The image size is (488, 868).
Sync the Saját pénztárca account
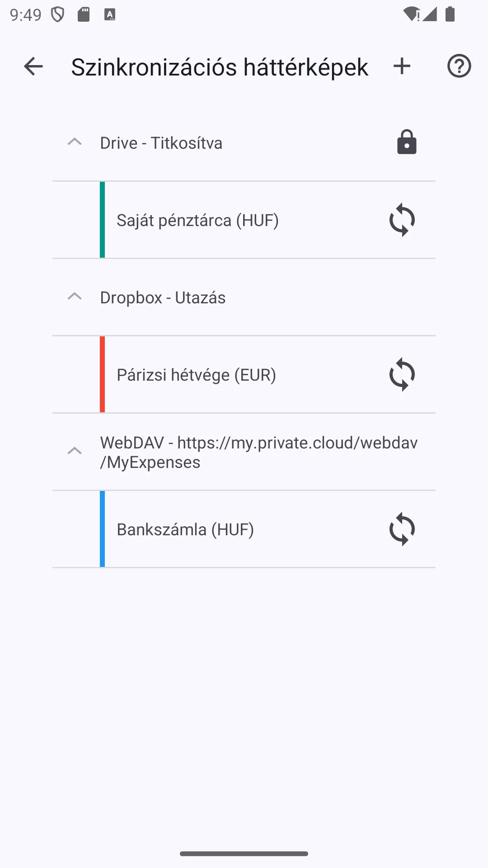pos(402,220)
